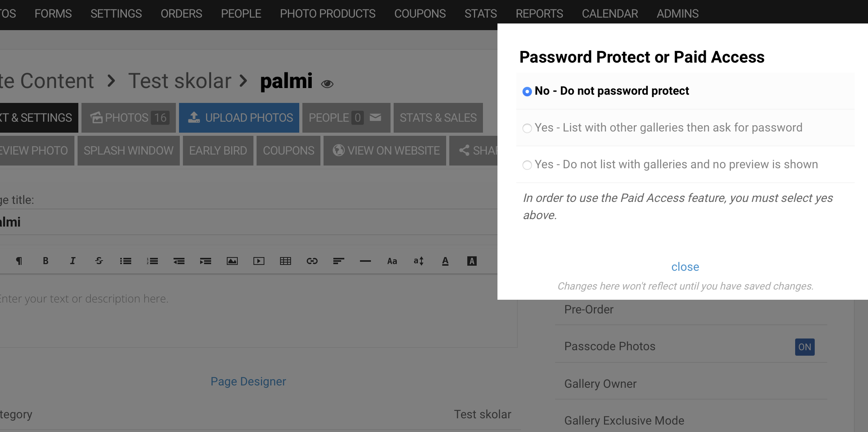Toggle the Passcode Photos ON switch
The width and height of the screenshot is (868, 432).
pos(805,347)
